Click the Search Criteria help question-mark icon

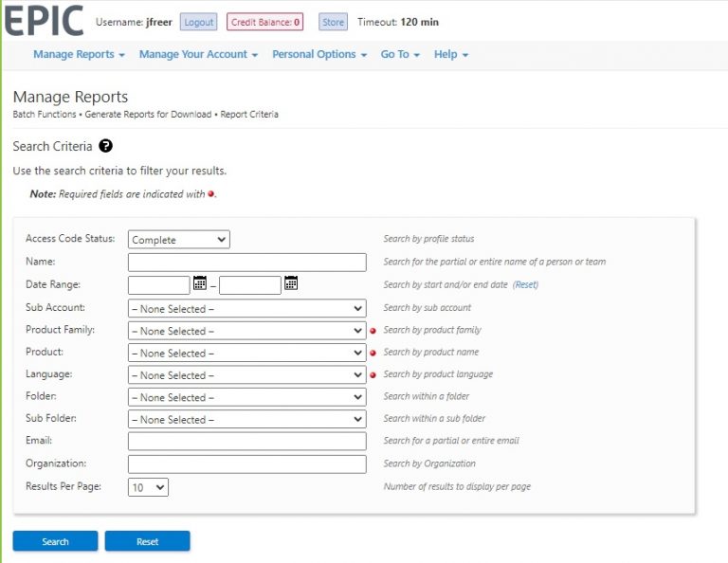[x=105, y=146]
